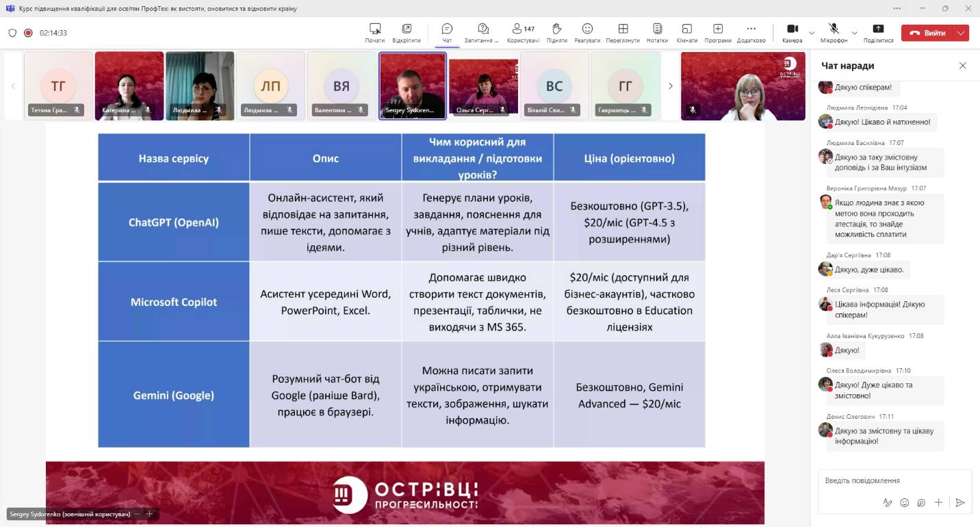
Task: Click the Microsoft Copilot table cell
Action: pyautogui.click(x=174, y=302)
